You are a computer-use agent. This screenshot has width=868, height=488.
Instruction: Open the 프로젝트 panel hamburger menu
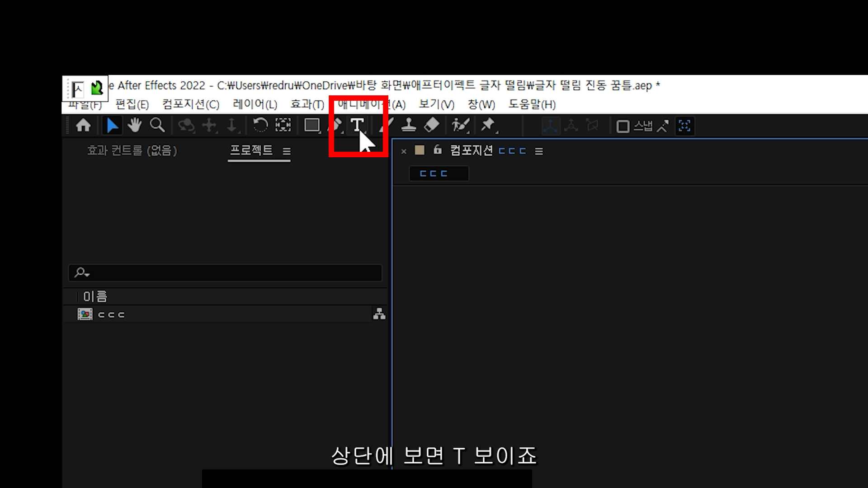tap(287, 151)
